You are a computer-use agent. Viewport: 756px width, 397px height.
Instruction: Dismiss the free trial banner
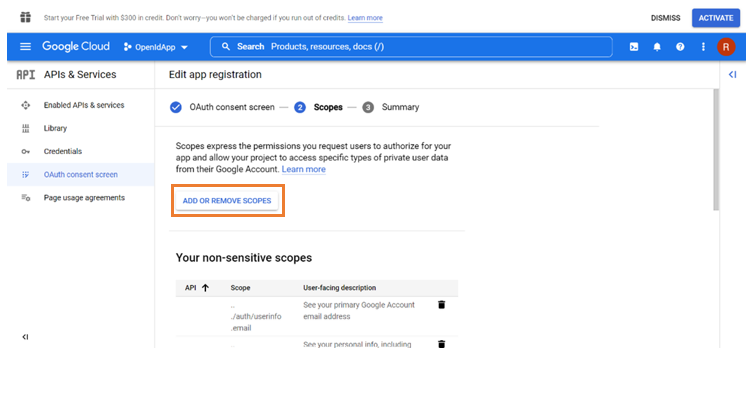[x=665, y=18]
